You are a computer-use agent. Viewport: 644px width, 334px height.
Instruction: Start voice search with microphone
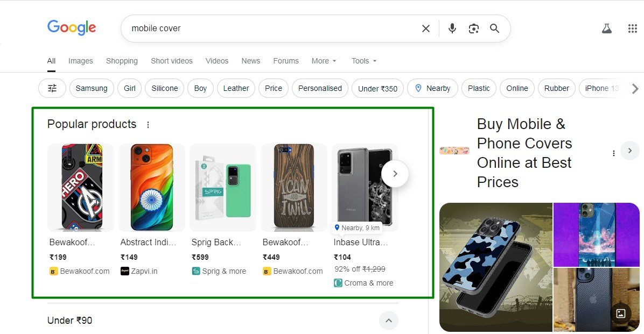pos(452,29)
